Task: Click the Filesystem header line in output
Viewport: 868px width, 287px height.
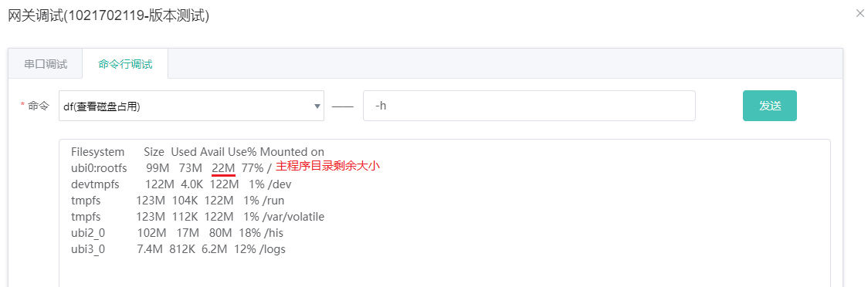Action: point(198,151)
